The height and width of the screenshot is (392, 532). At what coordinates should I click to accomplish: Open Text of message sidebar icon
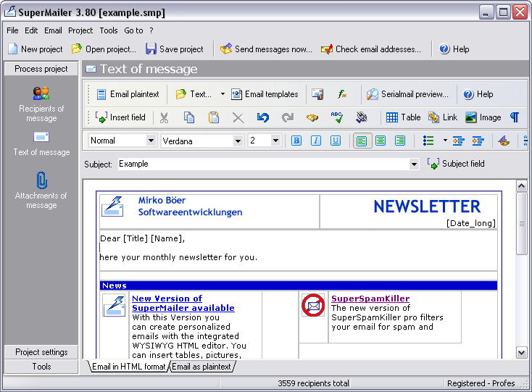41,138
